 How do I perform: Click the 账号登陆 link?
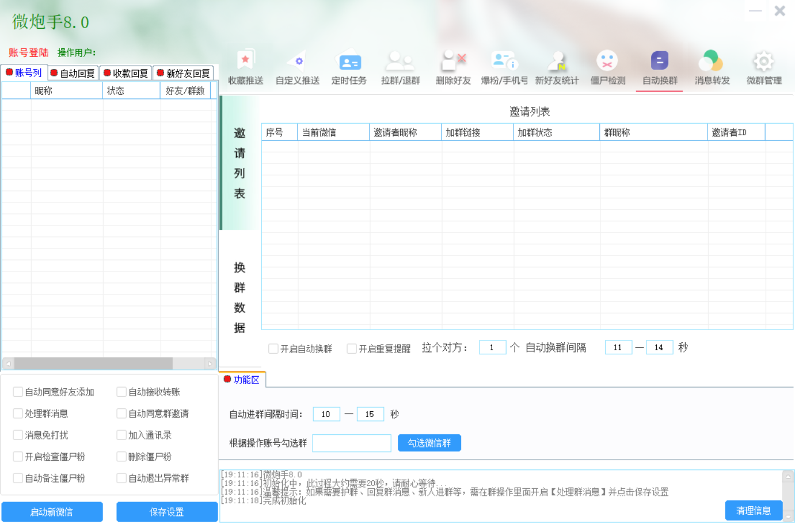tap(29, 52)
